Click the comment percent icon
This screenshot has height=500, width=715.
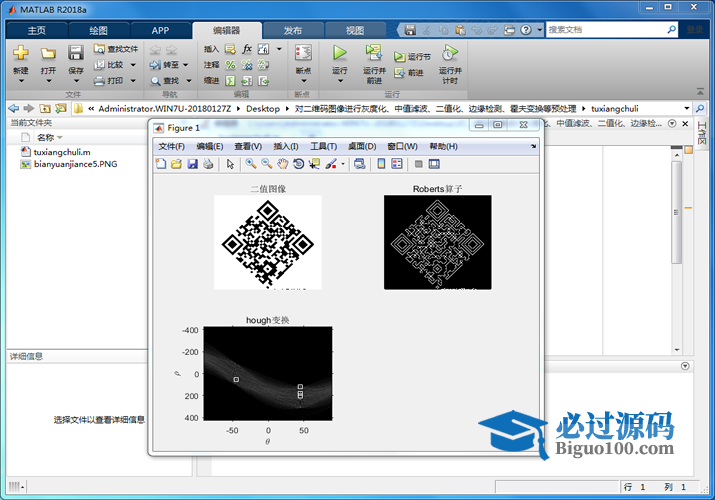click(x=231, y=65)
